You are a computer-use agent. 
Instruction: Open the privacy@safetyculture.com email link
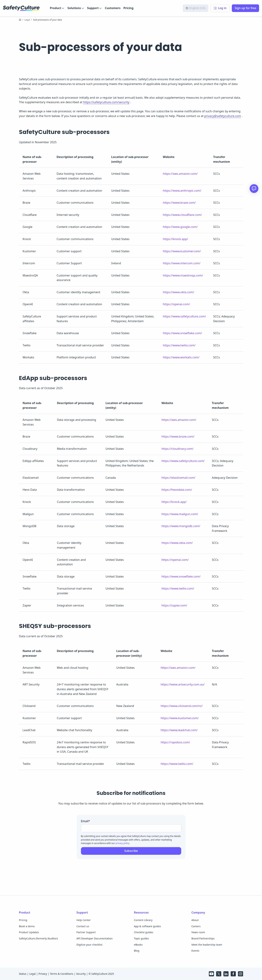pyautogui.click(x=223, y=116)
